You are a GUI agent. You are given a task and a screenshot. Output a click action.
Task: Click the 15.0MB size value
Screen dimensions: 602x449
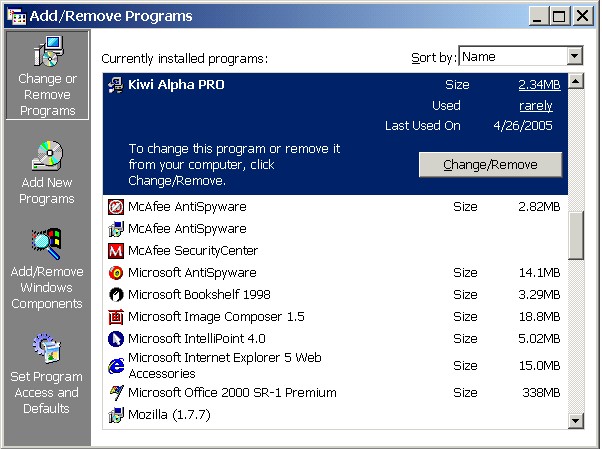click(x=539, y=366)
